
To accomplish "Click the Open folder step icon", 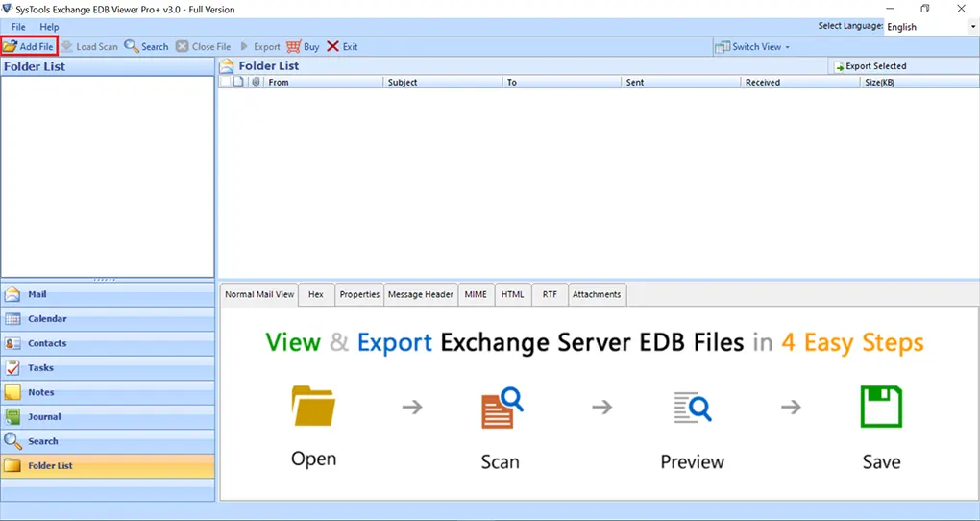I will coord(313,406).
